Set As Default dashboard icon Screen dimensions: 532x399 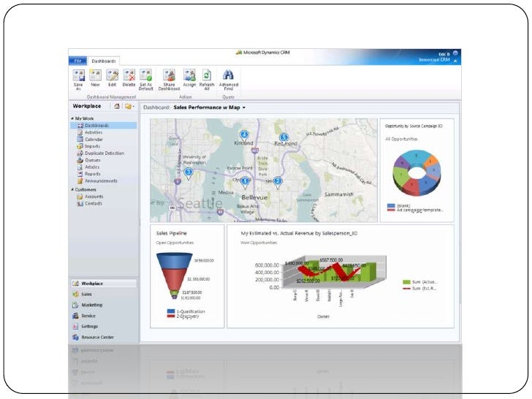[146, 80]
